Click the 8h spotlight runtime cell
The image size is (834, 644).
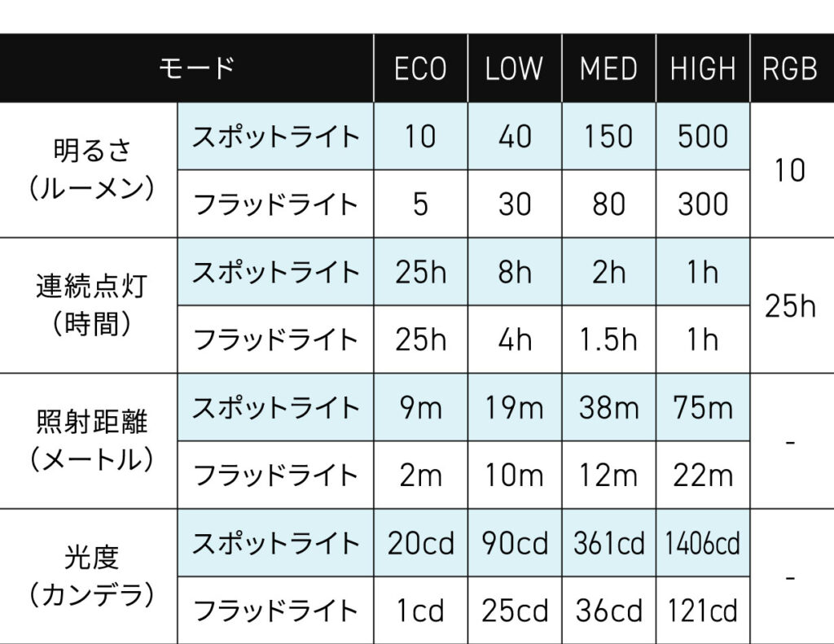pyautogui.click(x=514, y=271)
